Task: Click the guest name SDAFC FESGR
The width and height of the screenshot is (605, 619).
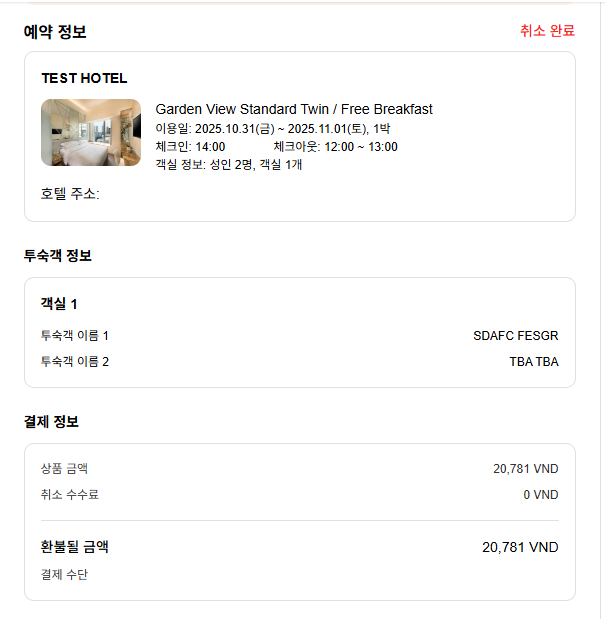Action: tap(516, 336)
